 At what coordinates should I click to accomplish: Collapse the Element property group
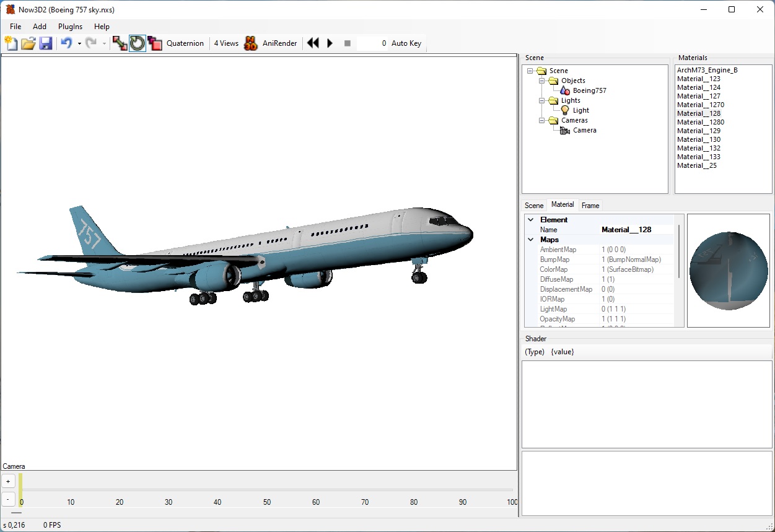pyautogui.click(x=531, y=220)
